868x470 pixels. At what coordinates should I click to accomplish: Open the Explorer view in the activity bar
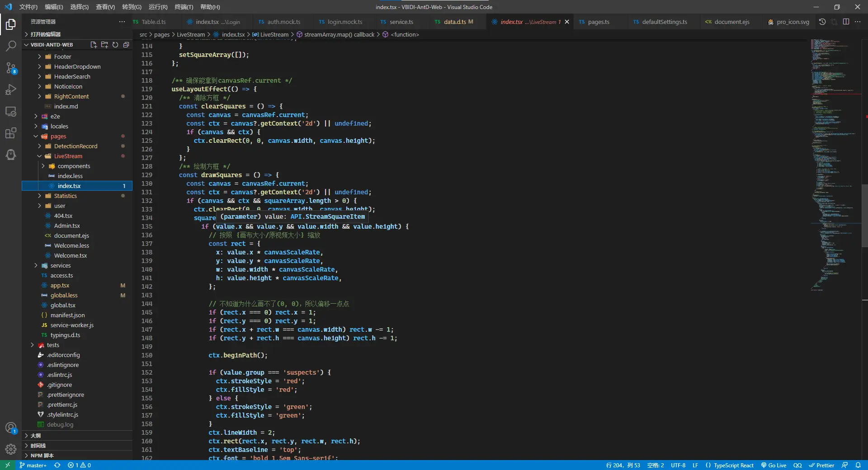[x=11, y=24]
